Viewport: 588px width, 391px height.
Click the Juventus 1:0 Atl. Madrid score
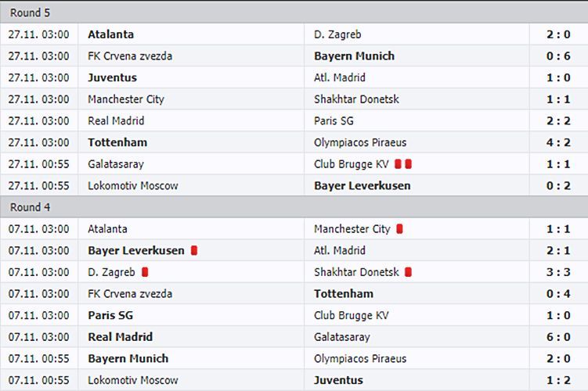[x=558, y=77]
